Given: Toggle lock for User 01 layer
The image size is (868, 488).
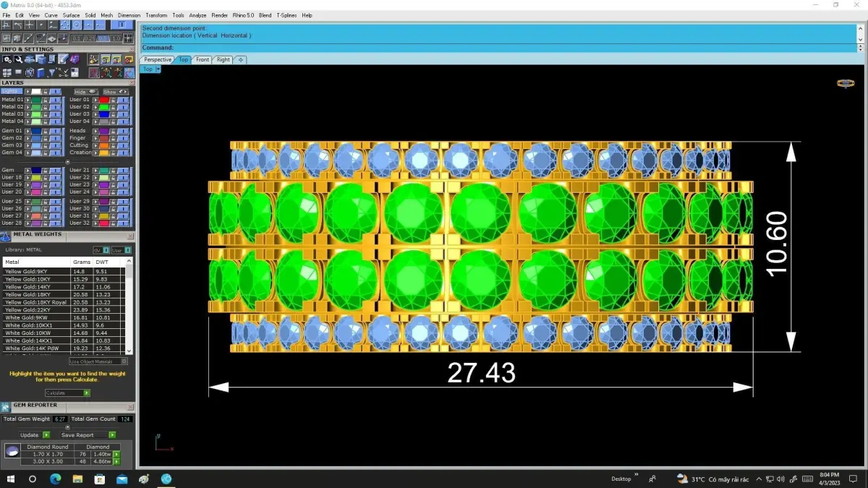Looking at the screenshot, I should pyautogui.click(x=113, y=100).
